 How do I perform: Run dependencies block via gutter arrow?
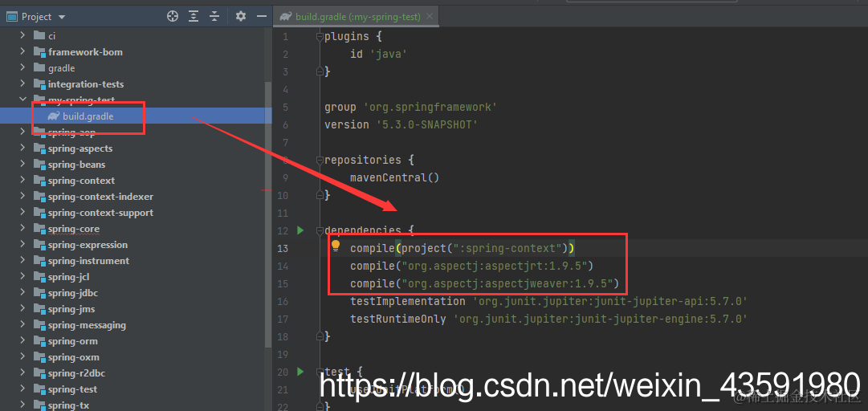click(x=300, y=230)
